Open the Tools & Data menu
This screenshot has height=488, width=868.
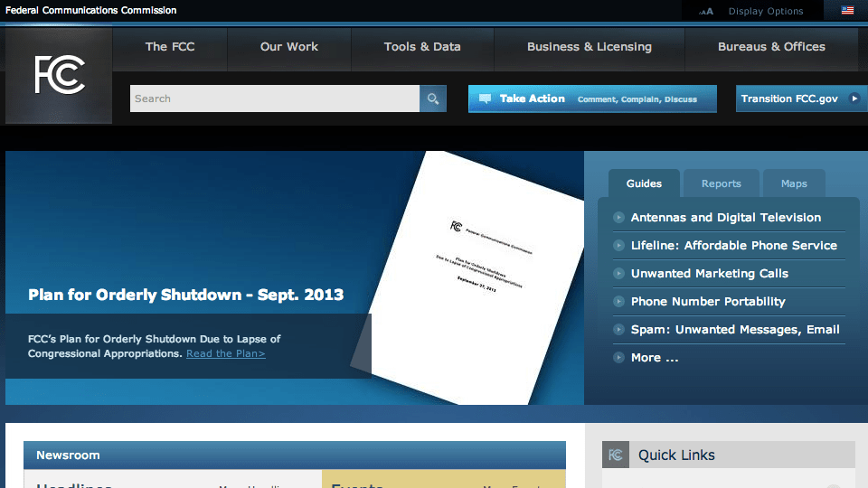[422, 47]
